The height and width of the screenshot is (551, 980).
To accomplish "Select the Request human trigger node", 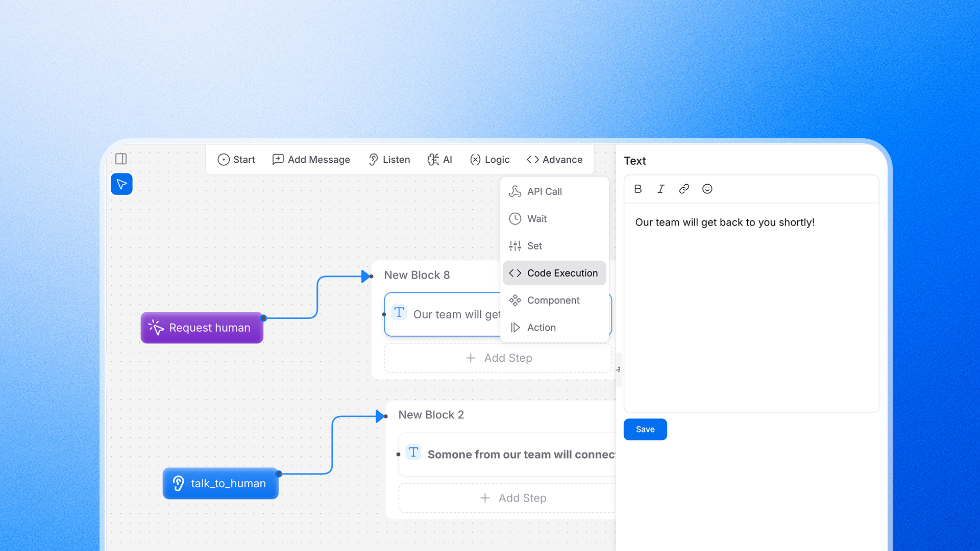I will pos(201,328).
